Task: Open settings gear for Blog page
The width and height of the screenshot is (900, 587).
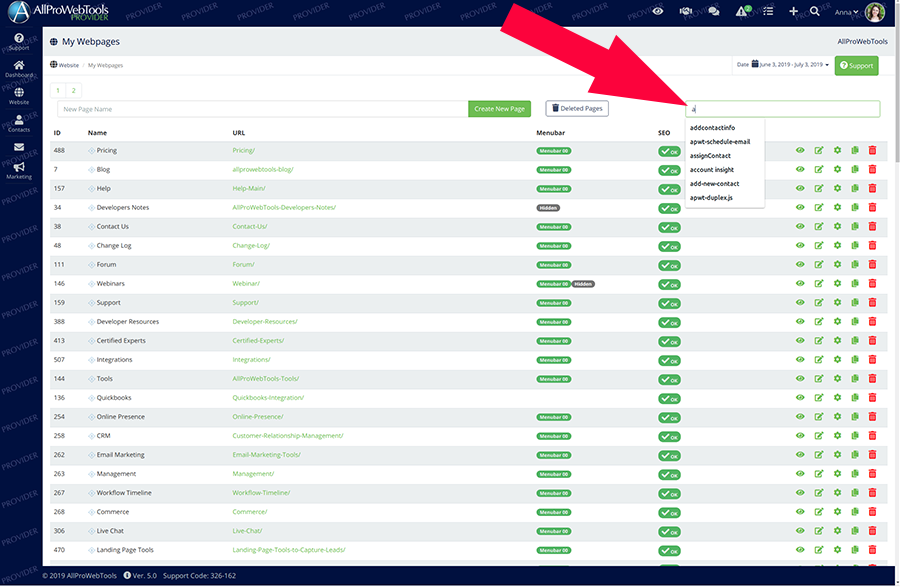Action: click(x=837, y=169)
